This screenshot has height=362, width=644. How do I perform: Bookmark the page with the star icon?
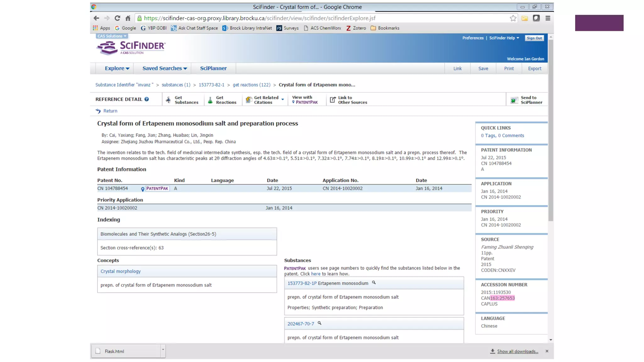pyautogui.click(x=513, y=18)
